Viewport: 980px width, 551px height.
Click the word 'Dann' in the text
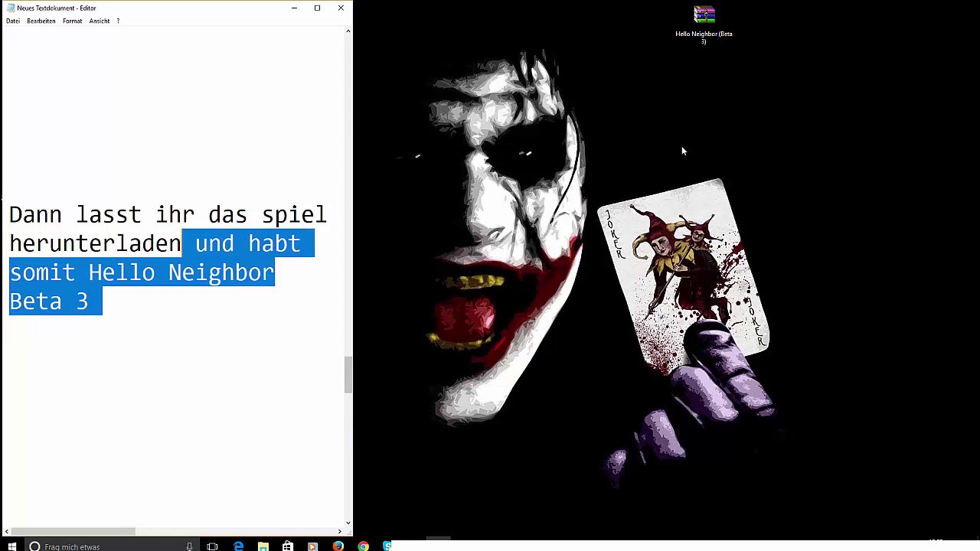(35, 214)
